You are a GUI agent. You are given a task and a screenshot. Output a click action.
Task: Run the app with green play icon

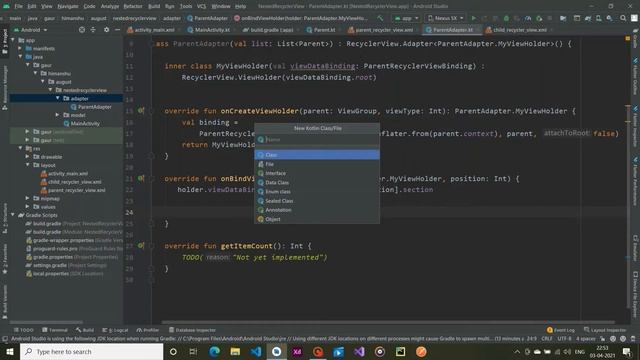pos(474,18)
